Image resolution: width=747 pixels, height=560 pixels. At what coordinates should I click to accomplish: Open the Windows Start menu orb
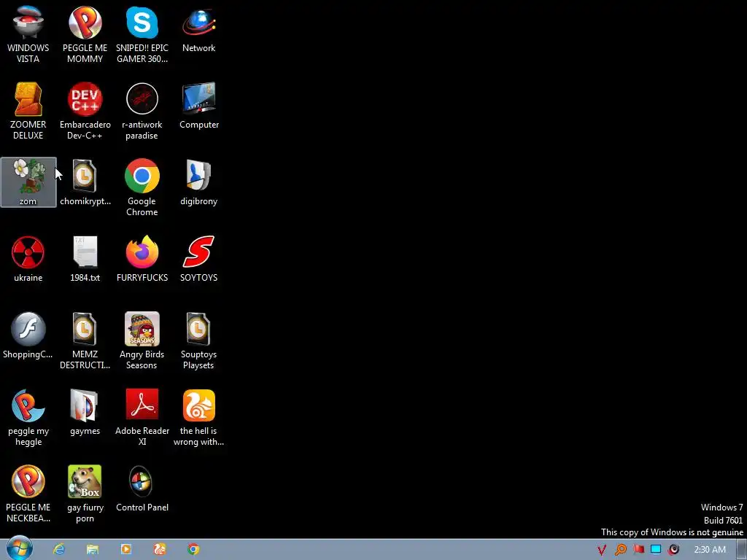[x=20, y=548]
